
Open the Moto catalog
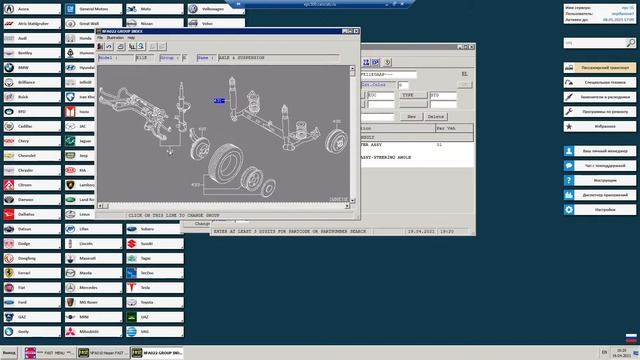(155, 9)
